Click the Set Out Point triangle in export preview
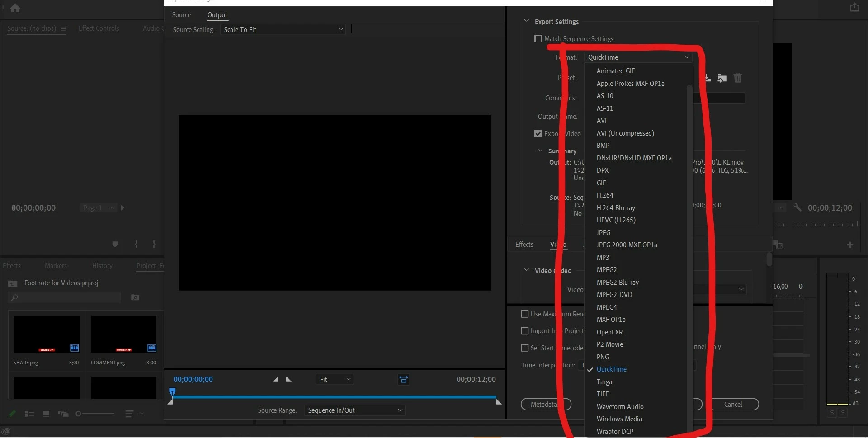 pos(289,380)
